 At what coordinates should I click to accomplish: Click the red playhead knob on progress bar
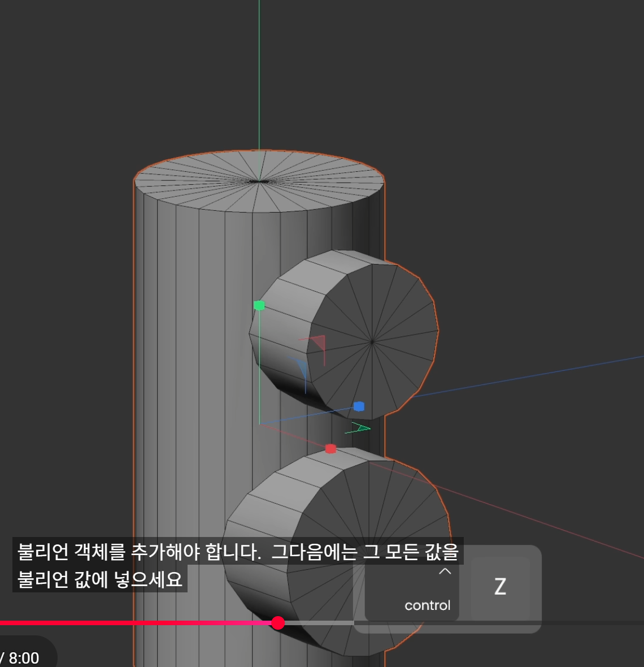click(277, 623)
